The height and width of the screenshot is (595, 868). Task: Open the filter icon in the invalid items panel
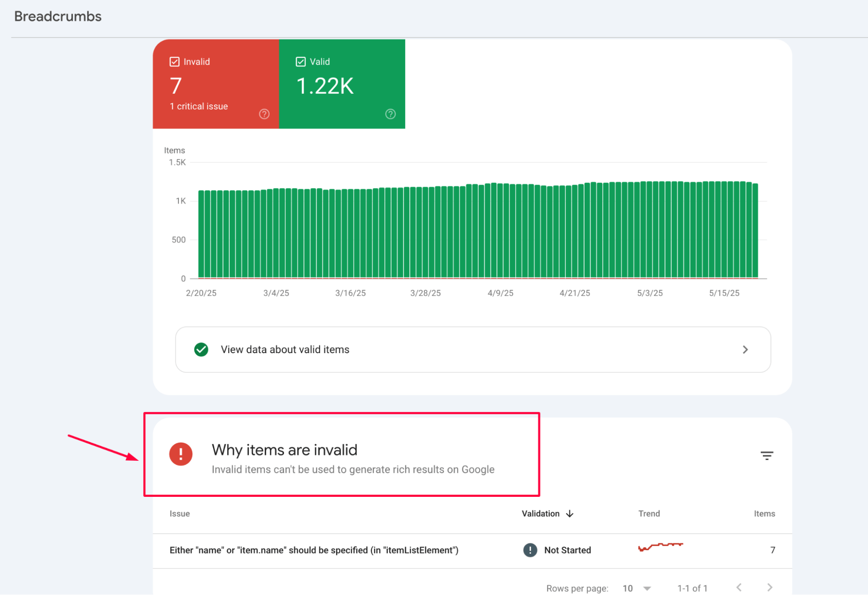(x=767, y=455)
